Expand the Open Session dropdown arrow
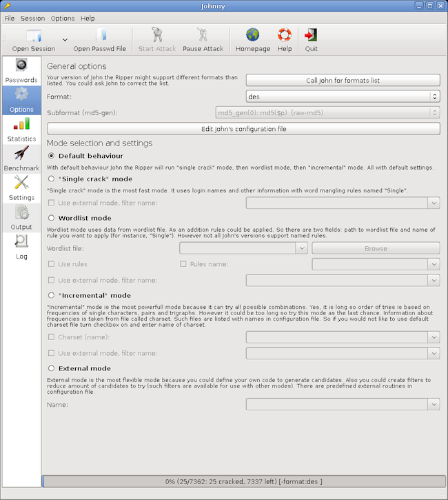 pos(65,40)
